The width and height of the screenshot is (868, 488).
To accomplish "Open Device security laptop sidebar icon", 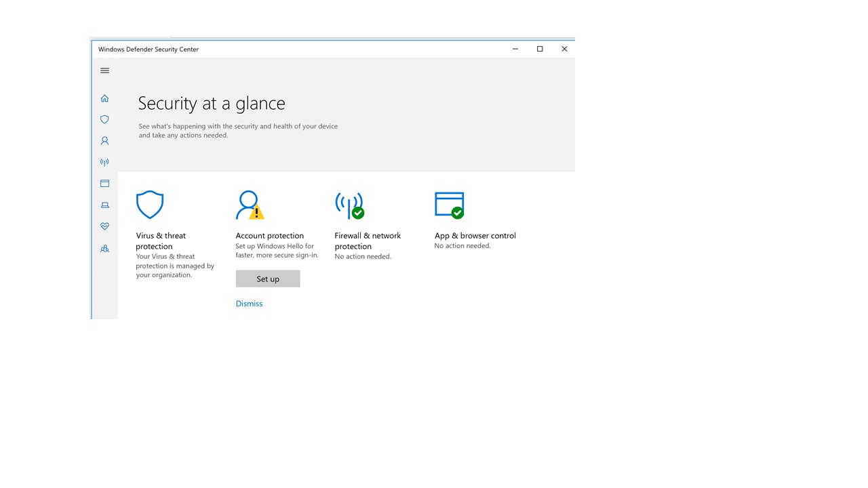I will (104, 205).
